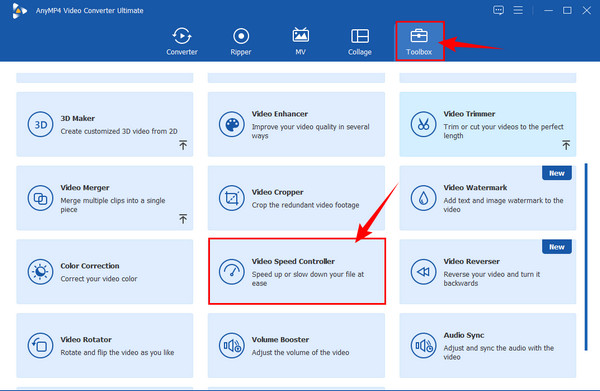The width and height of the screenshot is (600, 391).
Task: Open the Converter tab
Action: click(x=182, y=41)
